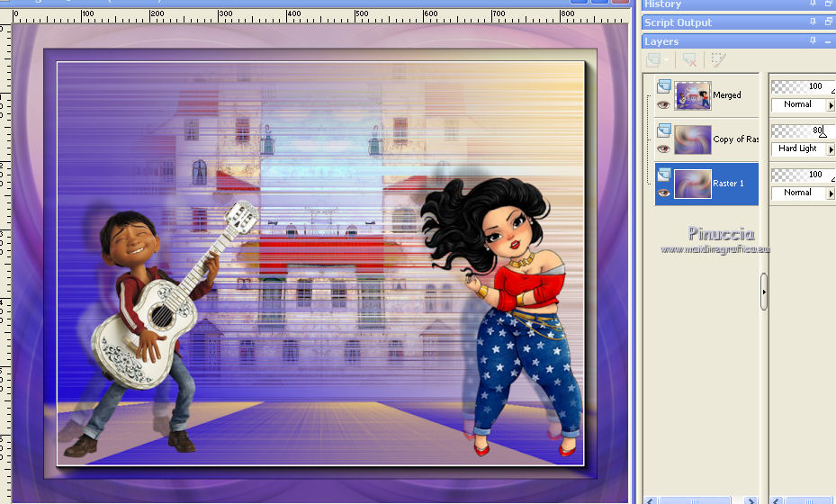Click the New Raster Layer icon

click(653, 59)
